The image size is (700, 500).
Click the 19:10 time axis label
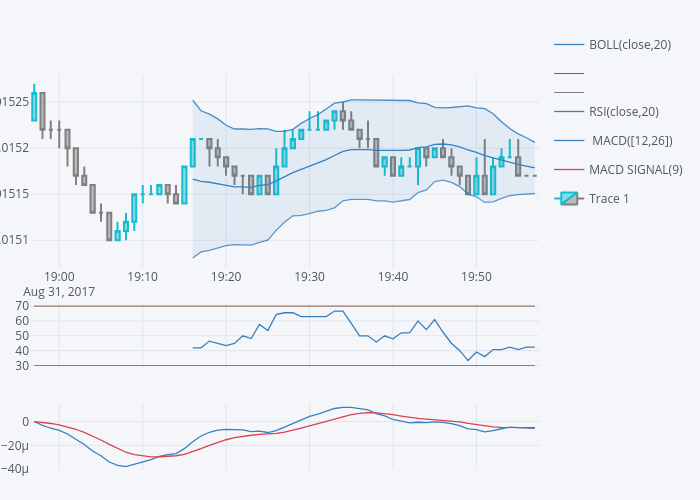[143, 275]
